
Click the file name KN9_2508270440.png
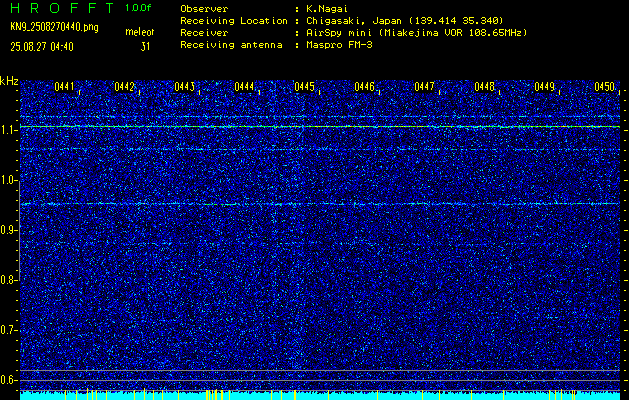click(55, 27)
